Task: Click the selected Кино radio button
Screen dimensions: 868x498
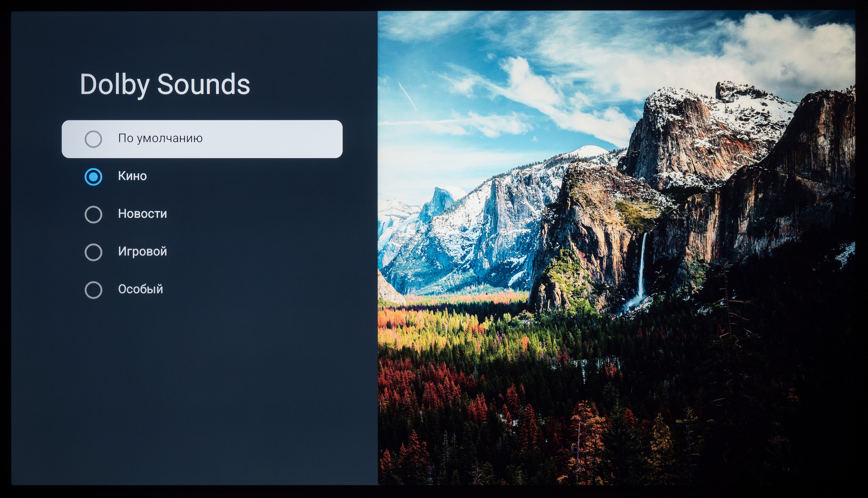Action: [x=93, y=177]
